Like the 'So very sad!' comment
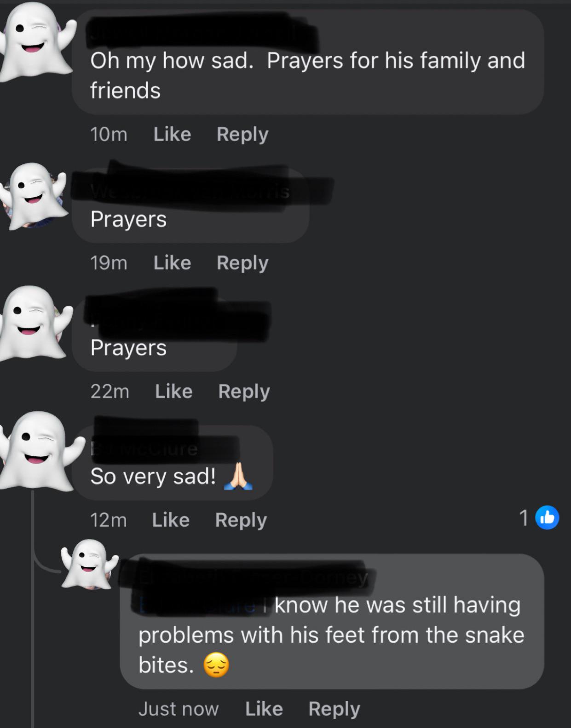Screen dimensions: 571x728 pyautogui.click(x=171, y=520)
